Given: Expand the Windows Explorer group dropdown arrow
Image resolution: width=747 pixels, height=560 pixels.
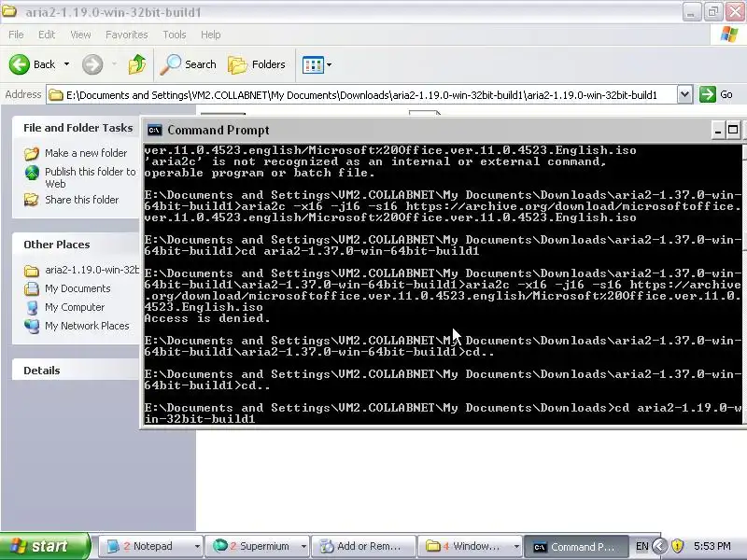Looking at the screenshot, I should coord(516,547).
